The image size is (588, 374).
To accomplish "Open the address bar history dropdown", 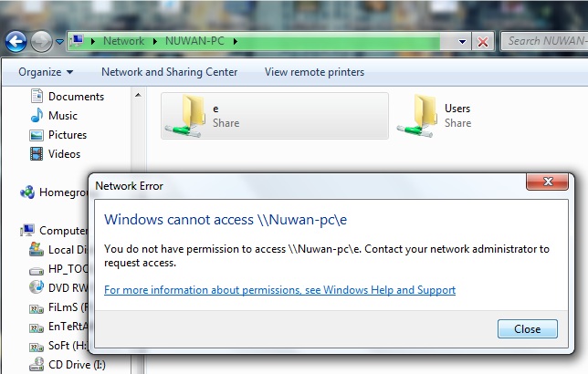I will coord(462,42).
